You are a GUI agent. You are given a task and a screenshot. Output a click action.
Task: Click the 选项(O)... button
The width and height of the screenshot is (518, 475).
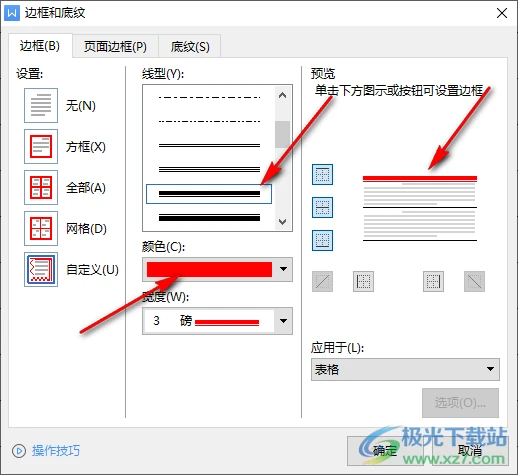pyautogui.click(x=460, y=403)
